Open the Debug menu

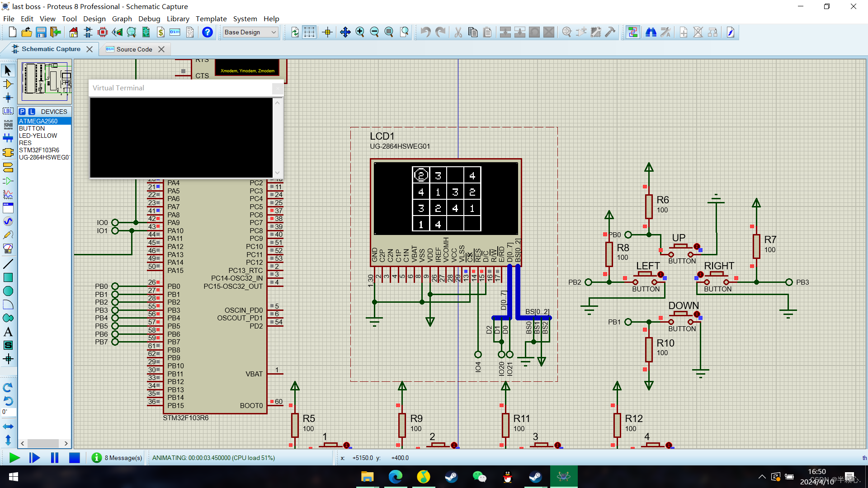pyautogui.click(x=150, y=19)
